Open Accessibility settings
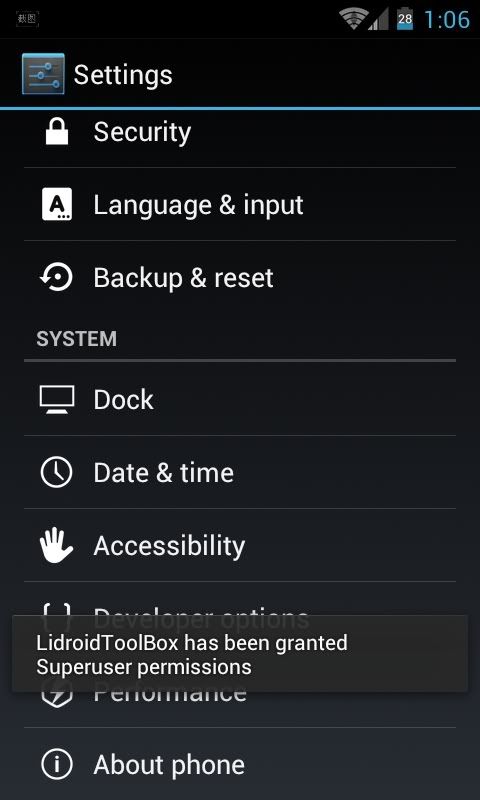 (x=240, y=545)
